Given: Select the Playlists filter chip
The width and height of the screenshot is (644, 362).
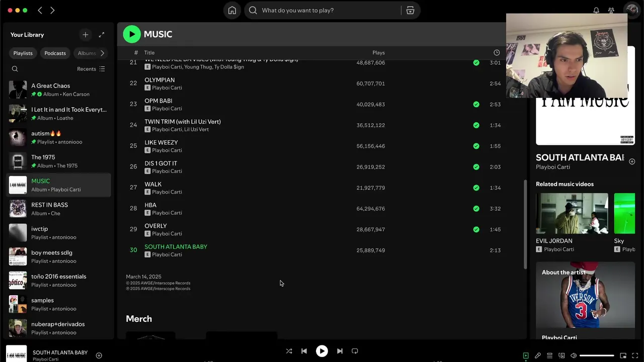Looking at the screenshot, I should pos(23,53).
